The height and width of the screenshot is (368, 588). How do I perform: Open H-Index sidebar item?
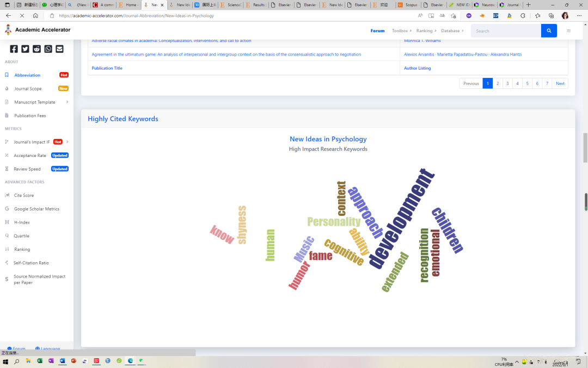pos(22,222)
